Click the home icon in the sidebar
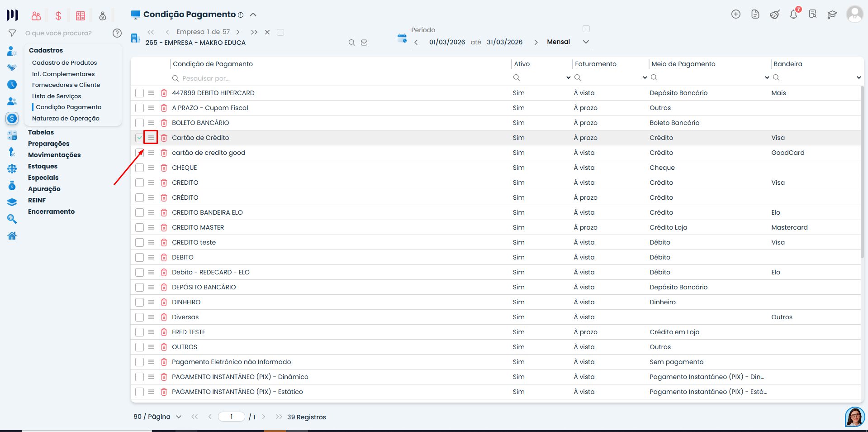868x432 pixels. pos(12,236)
